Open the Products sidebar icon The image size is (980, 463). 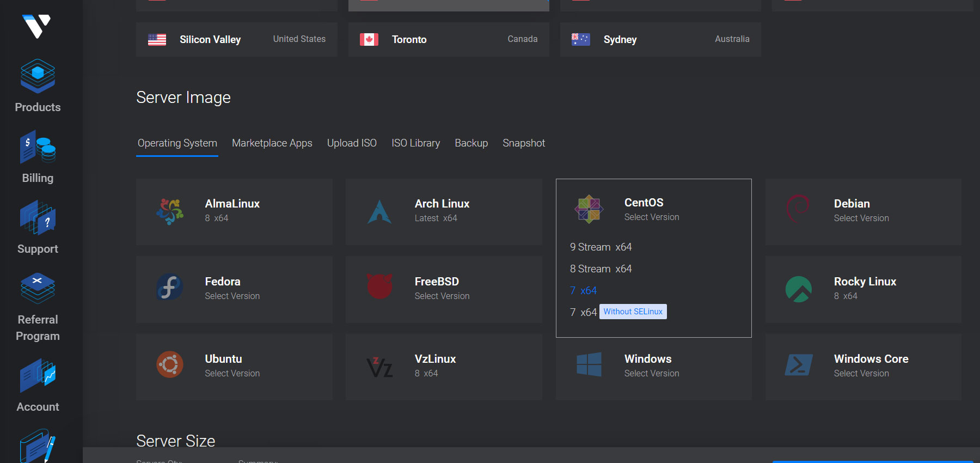pyautogui.click(x=38, y=76)
